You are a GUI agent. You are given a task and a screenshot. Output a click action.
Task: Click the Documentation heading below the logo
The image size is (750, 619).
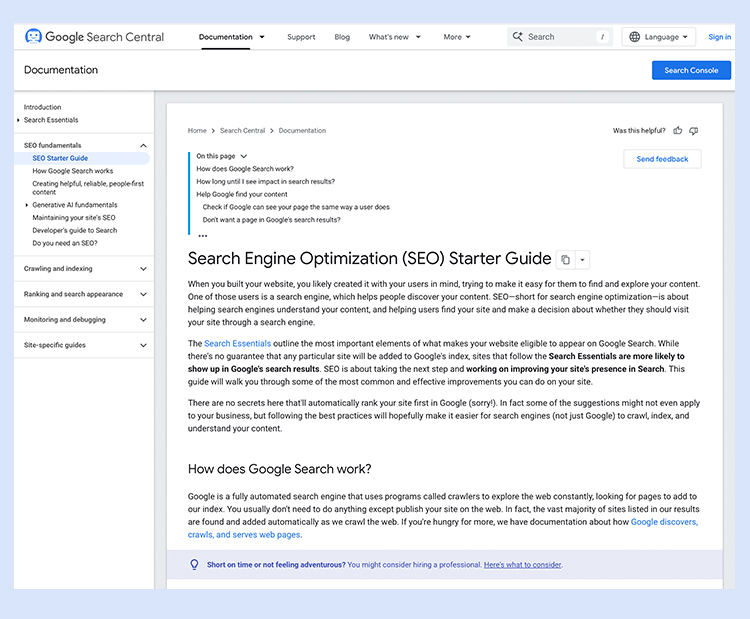pyautogui.click(x=61, y=70)
